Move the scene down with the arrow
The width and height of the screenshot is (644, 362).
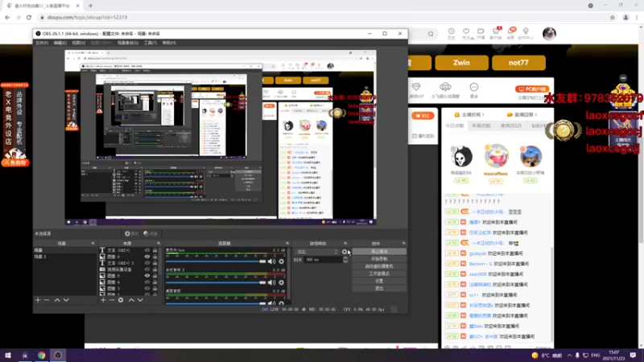(x=66, y=300)
